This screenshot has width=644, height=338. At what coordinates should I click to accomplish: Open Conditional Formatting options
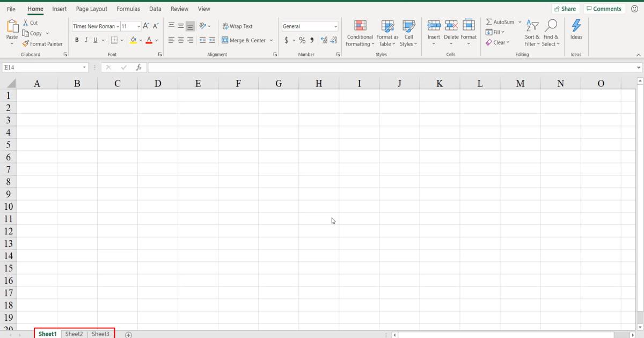(360, 33)
